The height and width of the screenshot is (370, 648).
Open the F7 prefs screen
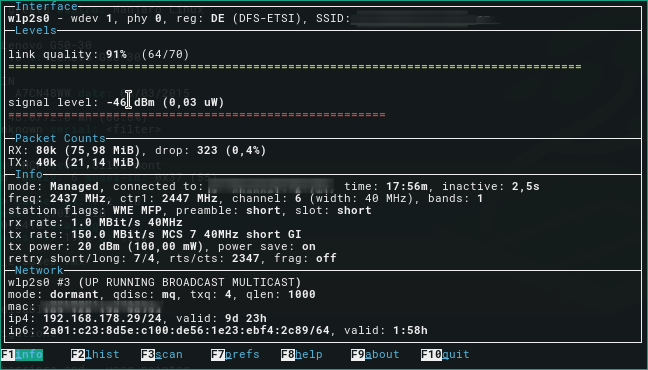235,355
